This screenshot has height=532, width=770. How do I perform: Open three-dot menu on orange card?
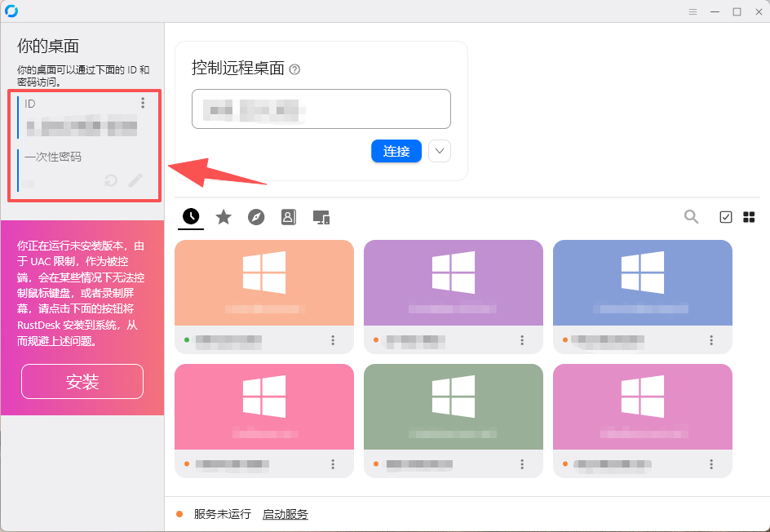[x=333, y=340]
